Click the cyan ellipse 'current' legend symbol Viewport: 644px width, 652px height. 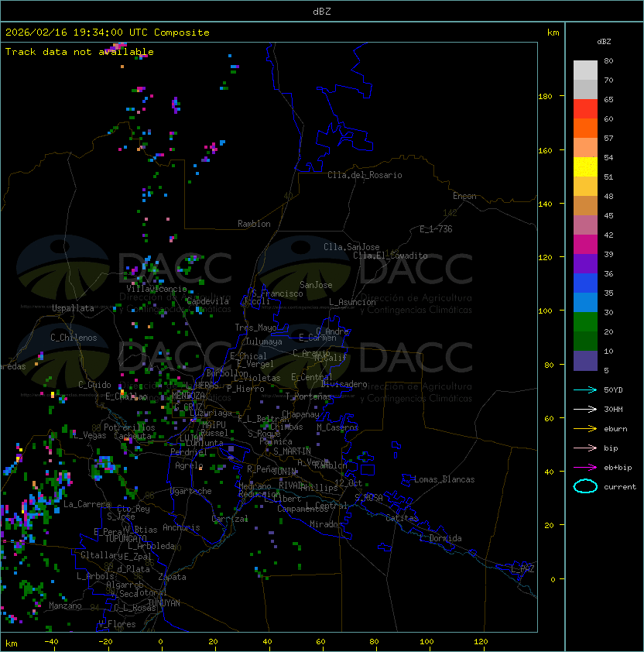pyautogui.click(x=585, y=486)
